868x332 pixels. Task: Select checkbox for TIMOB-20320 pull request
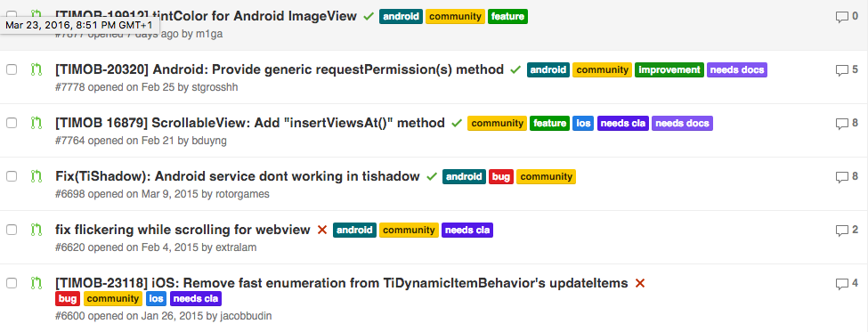[x=12, y=69]
